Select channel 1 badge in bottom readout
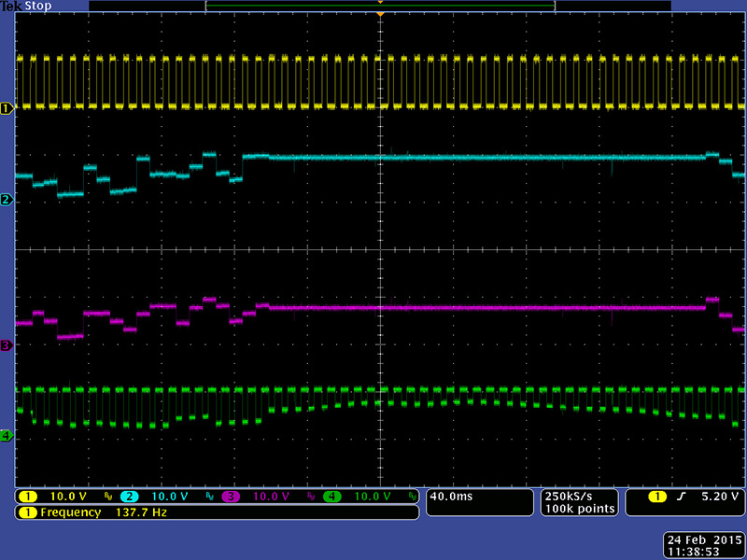Viewport: 747px width, 560px height. (28, 497)
